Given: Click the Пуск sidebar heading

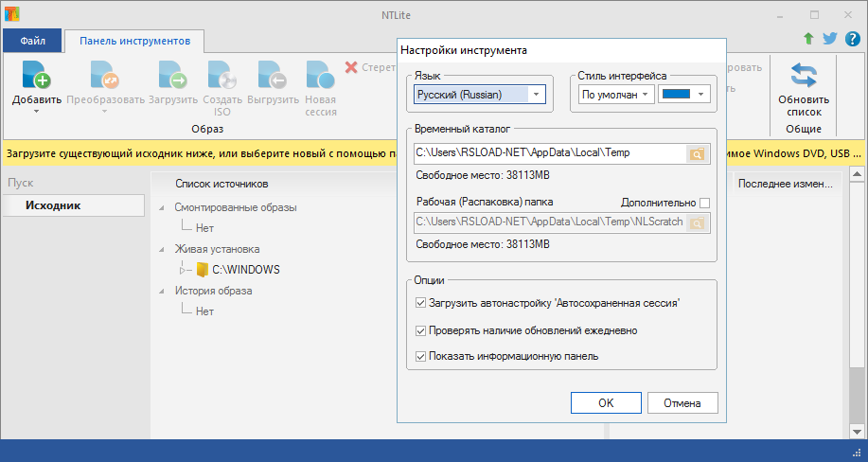Looking at the screenshot, I should pyautogui.click(x=21, y=183).
